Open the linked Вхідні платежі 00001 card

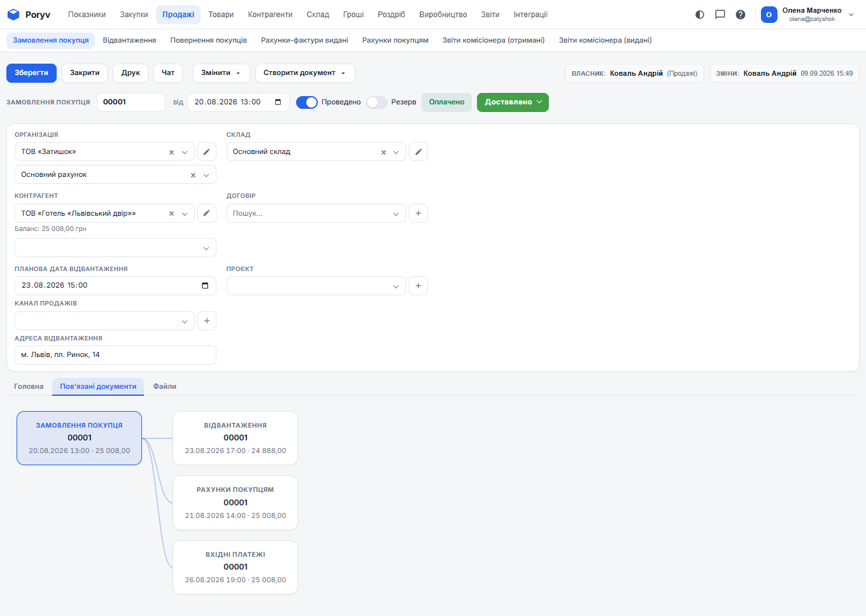coord(236,568)
